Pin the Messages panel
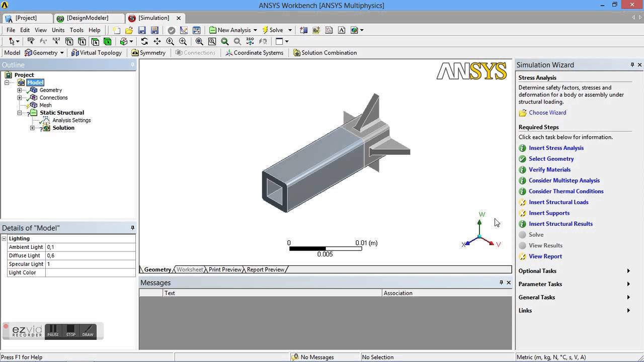This screenshot has width=644, height=362. pos(501,283)
